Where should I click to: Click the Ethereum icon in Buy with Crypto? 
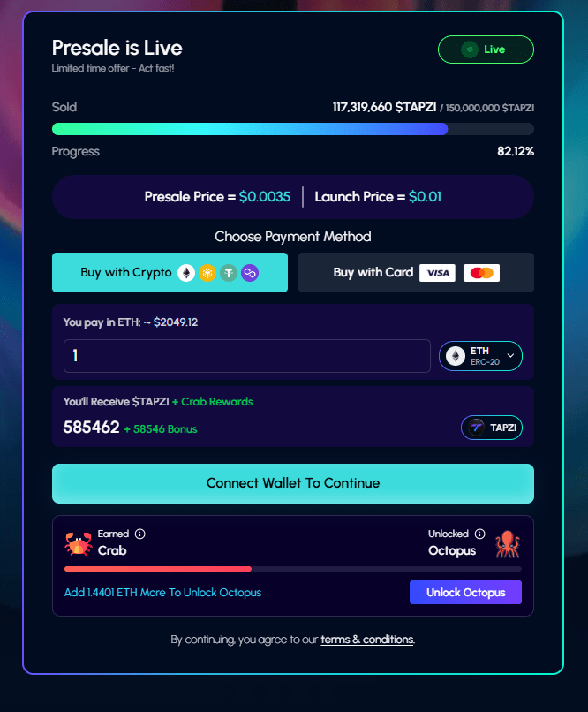[186, 273]
